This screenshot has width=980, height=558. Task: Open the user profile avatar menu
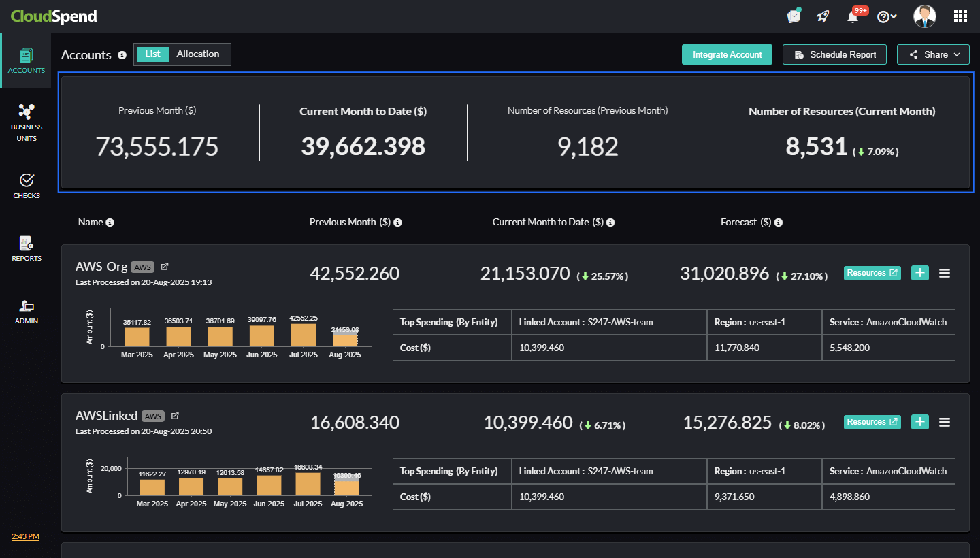point(924,16)
